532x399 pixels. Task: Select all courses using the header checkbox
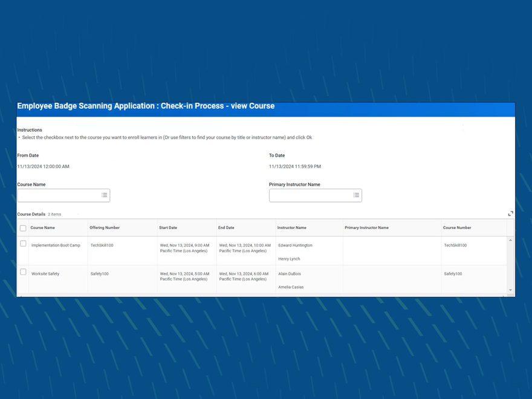(x=22, y=228)
